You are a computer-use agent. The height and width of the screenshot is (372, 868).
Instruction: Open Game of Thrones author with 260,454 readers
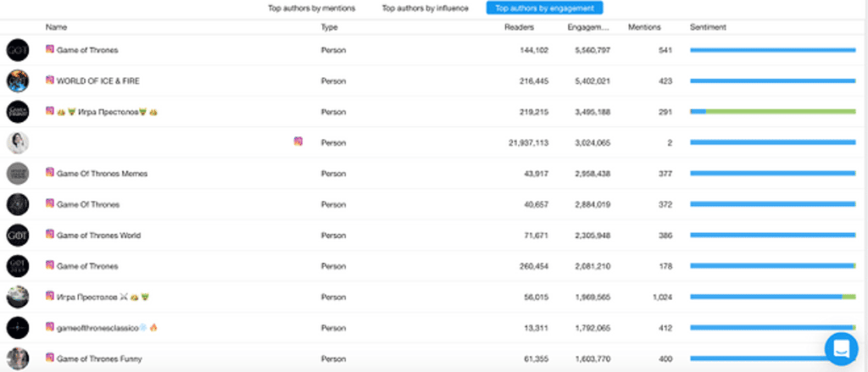tap(87, 266)
